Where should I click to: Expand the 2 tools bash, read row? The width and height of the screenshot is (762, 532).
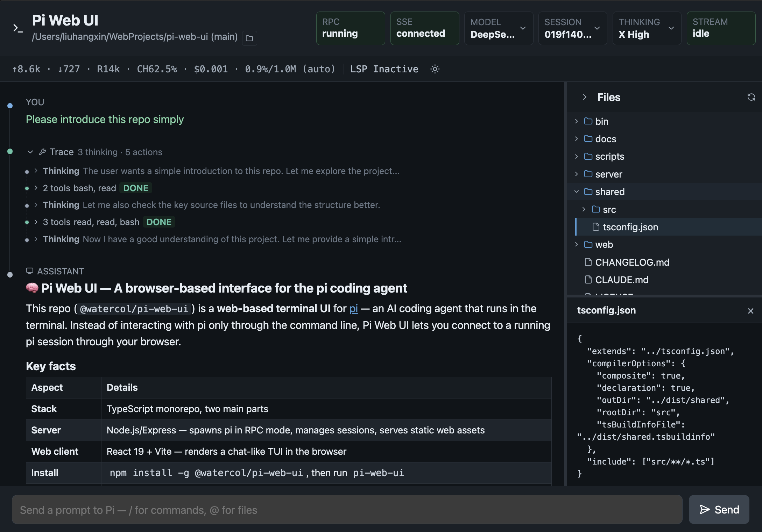tap(36, 188)
